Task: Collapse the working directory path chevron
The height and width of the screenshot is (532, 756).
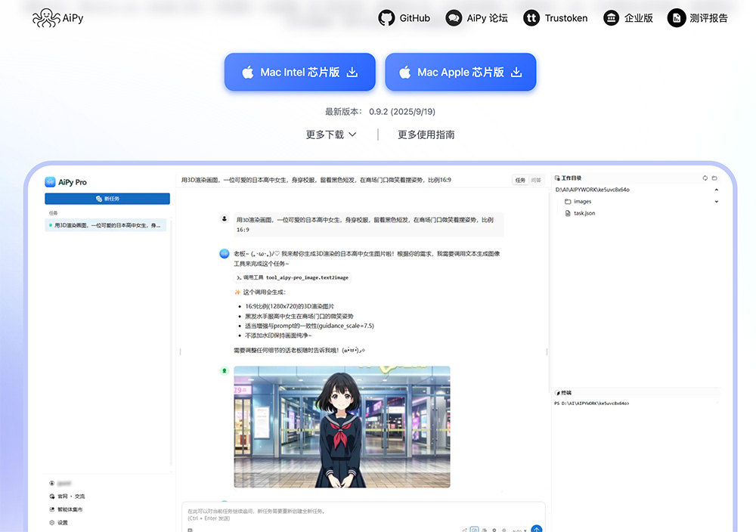Action: (716, 190)
